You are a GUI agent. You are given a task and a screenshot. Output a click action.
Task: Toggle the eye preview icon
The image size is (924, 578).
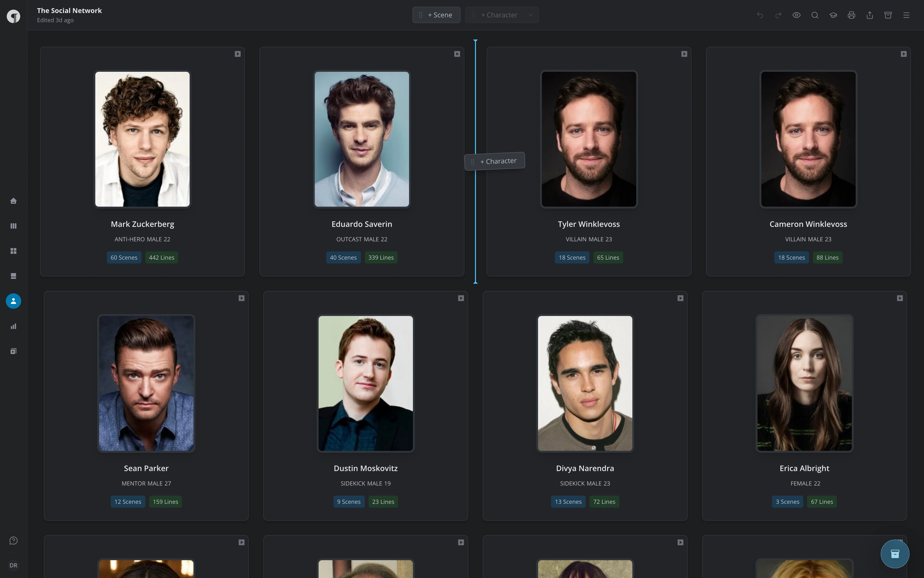pyautogui.click(x=796, y=15)
